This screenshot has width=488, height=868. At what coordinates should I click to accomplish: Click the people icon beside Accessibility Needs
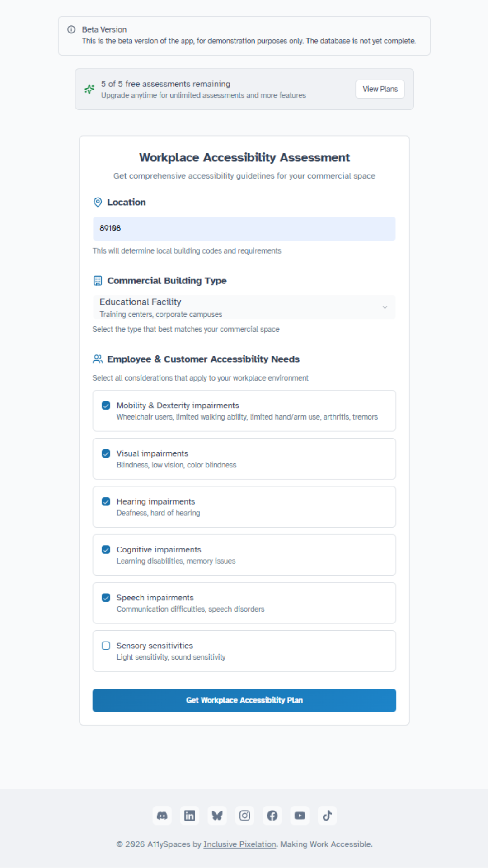(x=97, y=359)
